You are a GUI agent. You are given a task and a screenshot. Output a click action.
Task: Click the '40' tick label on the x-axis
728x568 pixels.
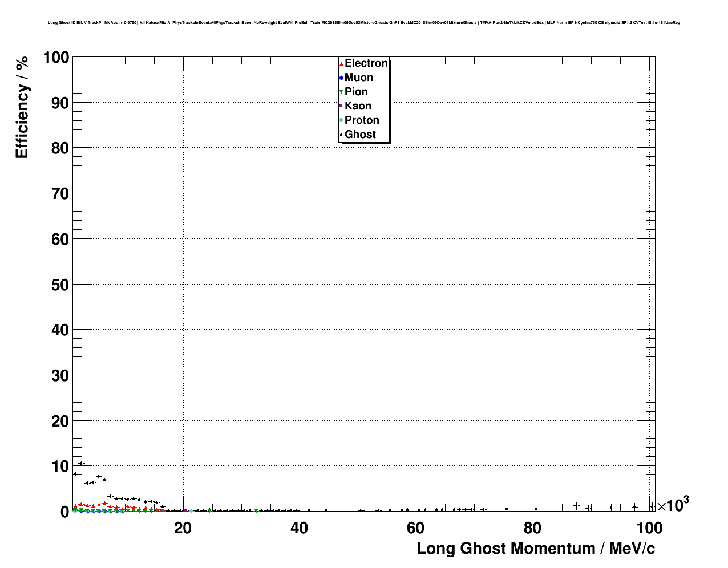[x=299, y=528]
